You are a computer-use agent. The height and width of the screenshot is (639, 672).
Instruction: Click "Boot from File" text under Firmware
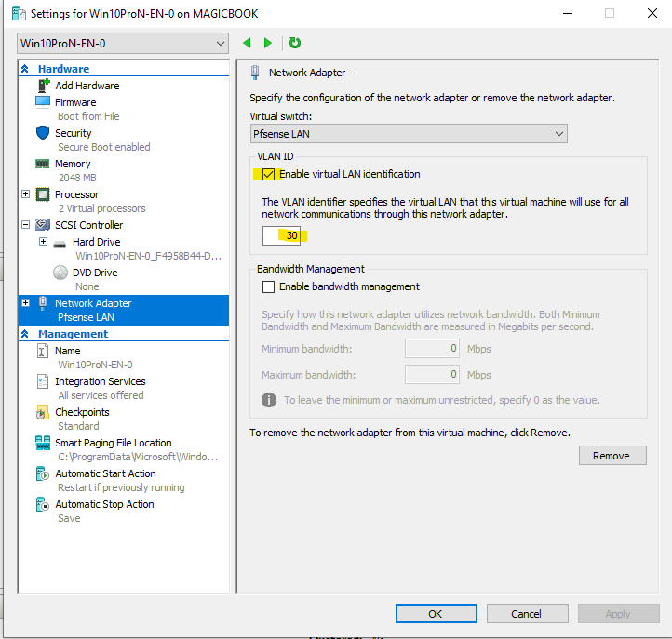click(x=88, y=116)
